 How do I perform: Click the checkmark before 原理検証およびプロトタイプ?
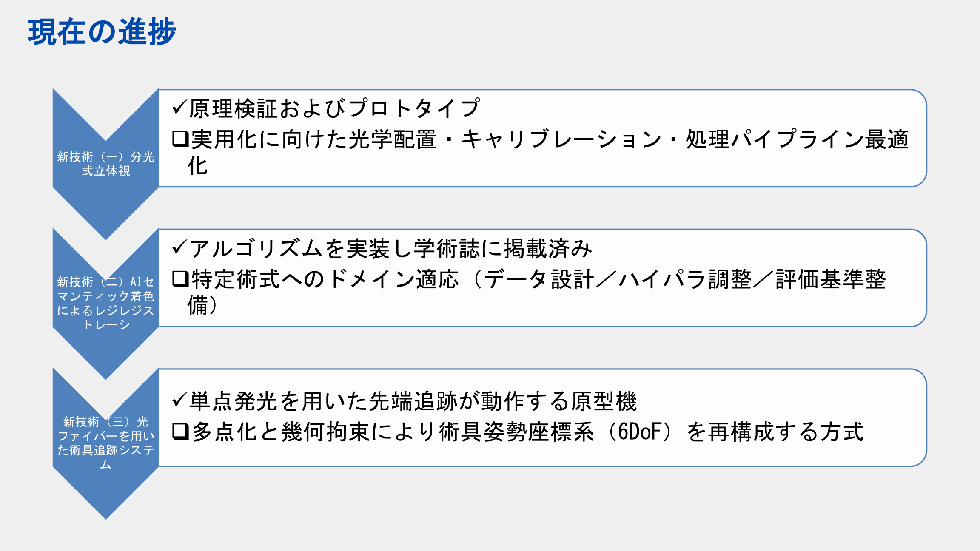coord(179,108)
